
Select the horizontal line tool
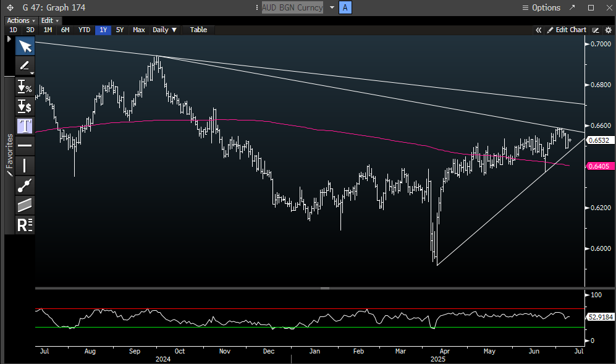pos(25,145)
